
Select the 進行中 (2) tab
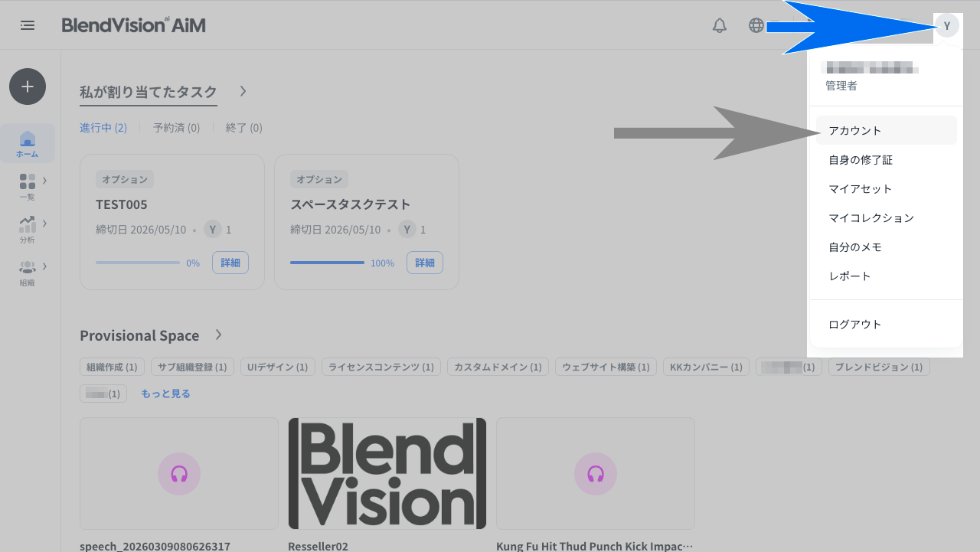click(103, 128)
